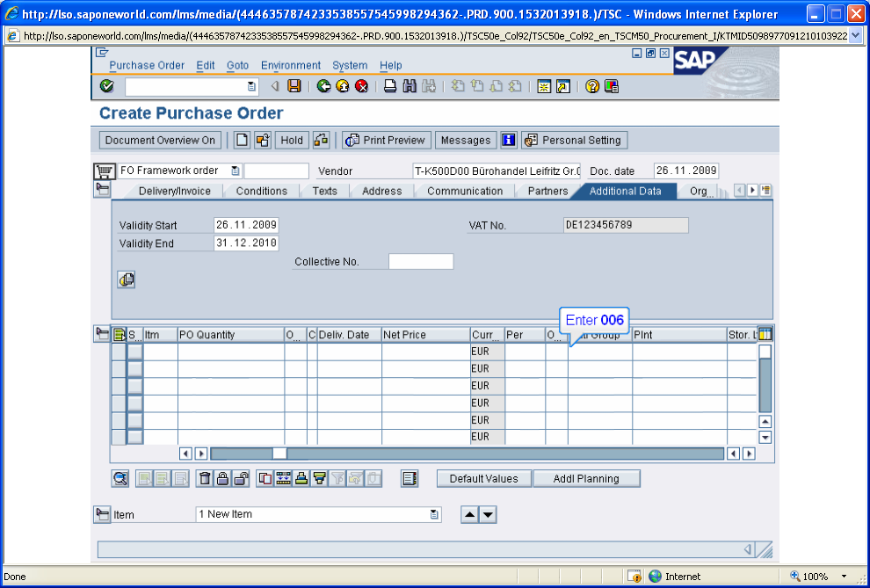Click the Create New Session icon
The width and height of the screenshot is (870, 588).
[x=544, y=86]
